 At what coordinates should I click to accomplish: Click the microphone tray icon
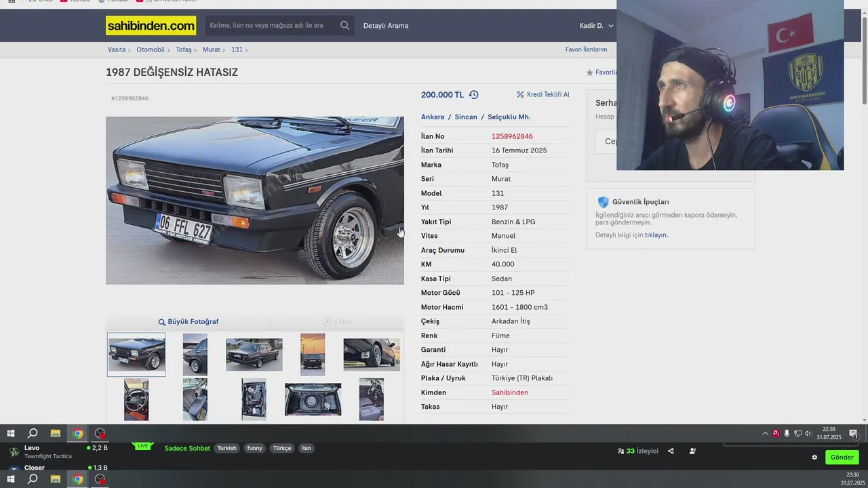click(x=787, y=434)
